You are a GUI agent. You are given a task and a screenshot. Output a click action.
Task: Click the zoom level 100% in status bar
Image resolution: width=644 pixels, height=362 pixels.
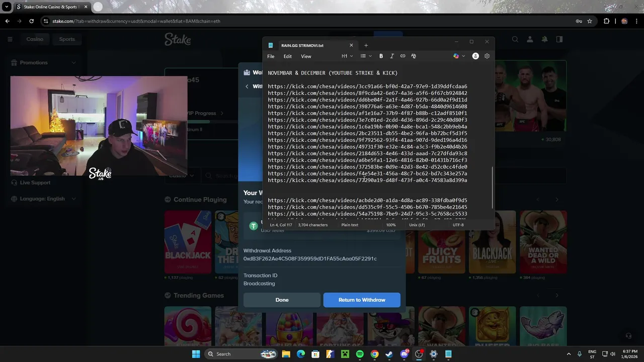[391, 225]
